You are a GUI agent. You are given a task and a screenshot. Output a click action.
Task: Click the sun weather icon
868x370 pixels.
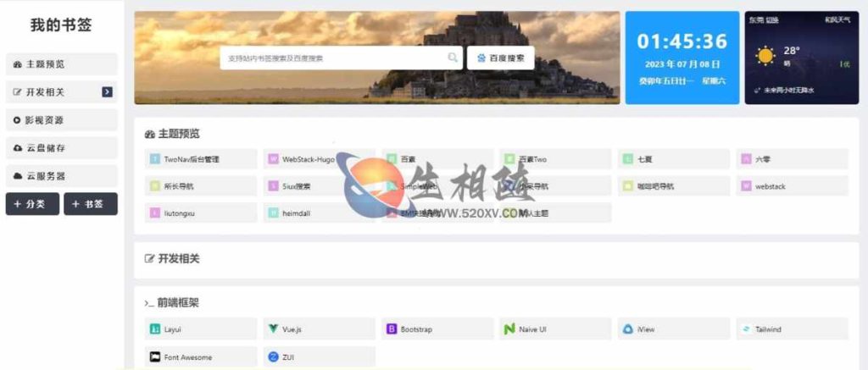coord(765,56)
